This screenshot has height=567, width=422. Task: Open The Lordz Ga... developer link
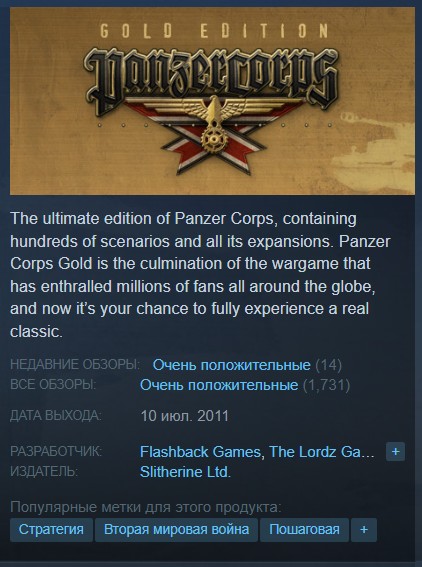(321, 452)
